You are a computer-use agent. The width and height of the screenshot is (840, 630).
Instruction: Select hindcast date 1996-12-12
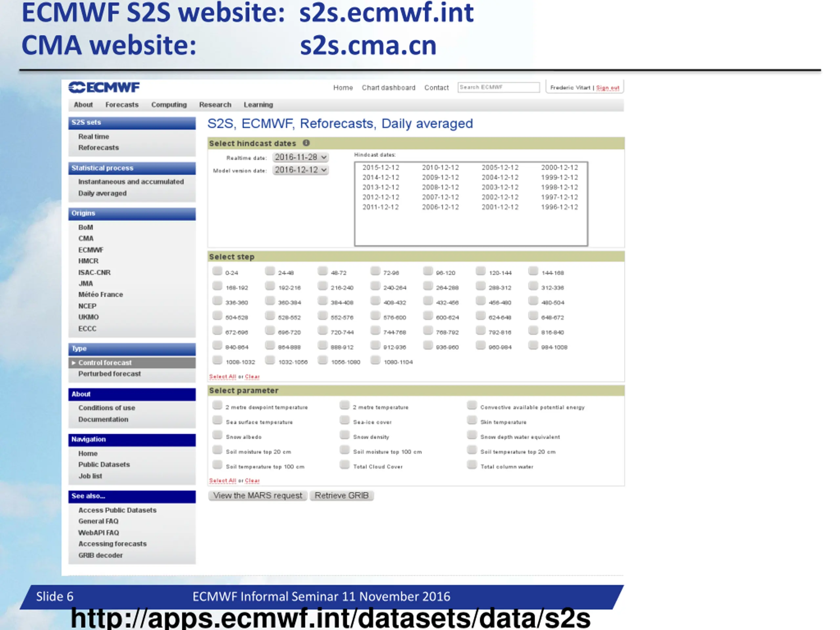point(559,207)
